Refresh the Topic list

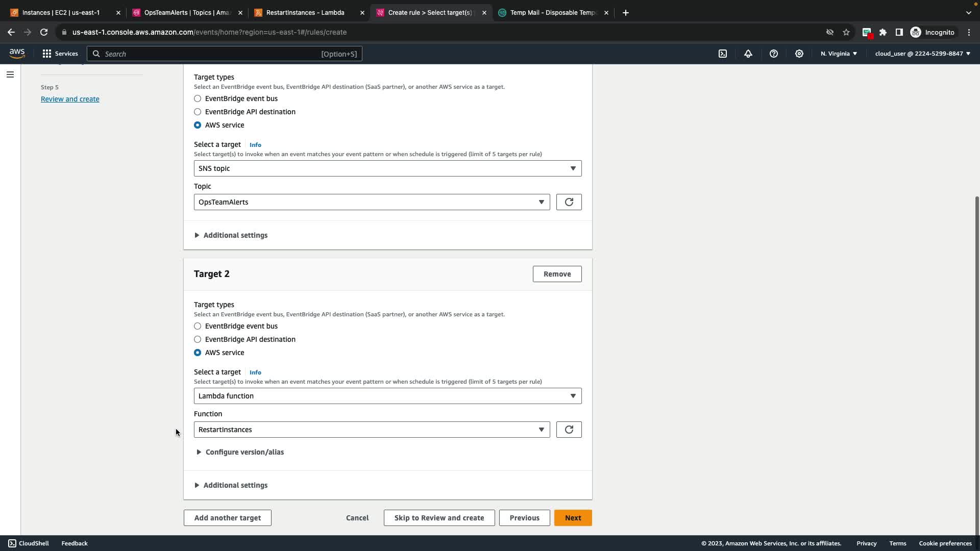569,202
